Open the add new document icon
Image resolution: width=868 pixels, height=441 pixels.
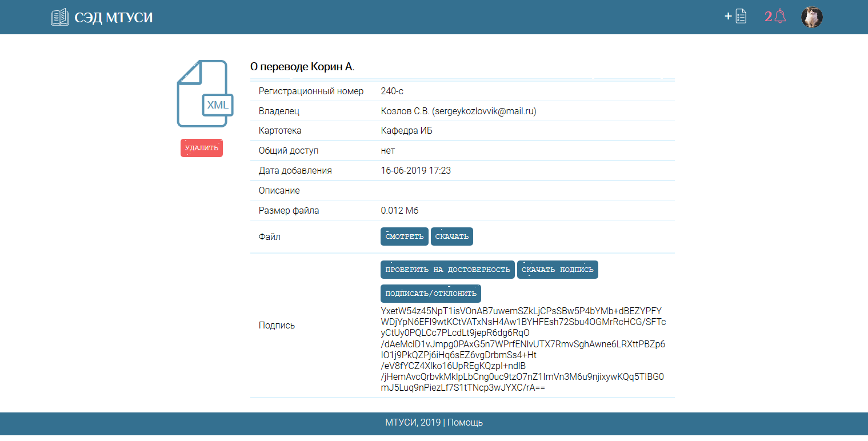pyautogui.click(x=736, y=17)
